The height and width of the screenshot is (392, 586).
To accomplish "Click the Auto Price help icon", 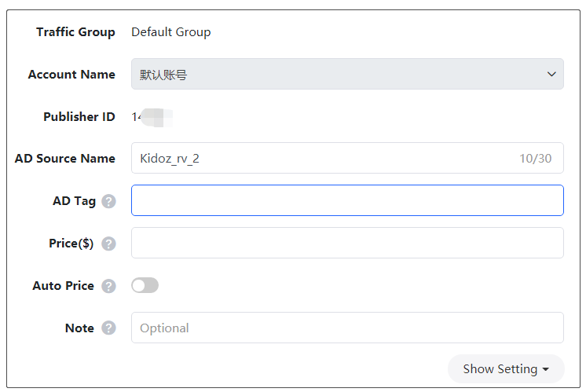I will (108, 286).
